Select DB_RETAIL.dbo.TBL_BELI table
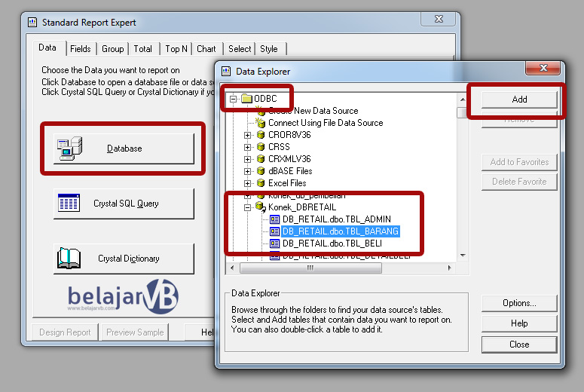This screenshot has height=392, width=584. 332,243
